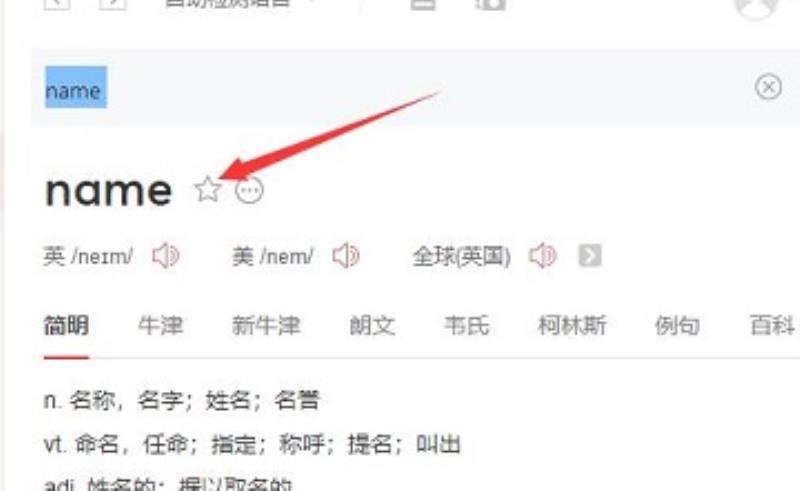Go forward with the right arrow button
Viewport: 800px width, 491px height.
[x=113, y=3]
